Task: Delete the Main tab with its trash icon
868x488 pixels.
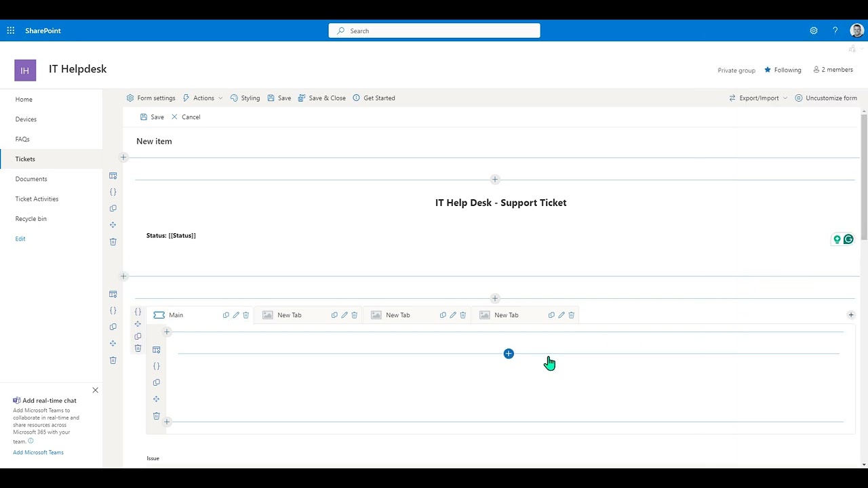Action: [246, 315]
